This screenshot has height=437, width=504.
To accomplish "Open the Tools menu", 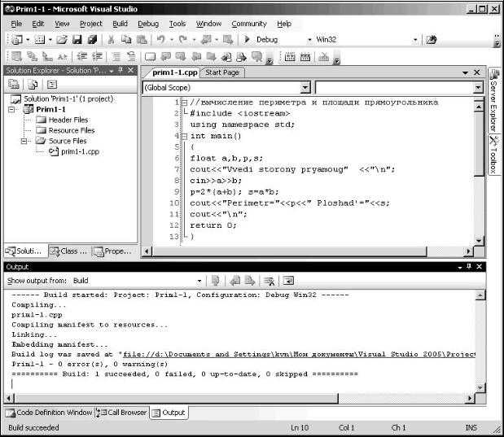I will (177, 24).
